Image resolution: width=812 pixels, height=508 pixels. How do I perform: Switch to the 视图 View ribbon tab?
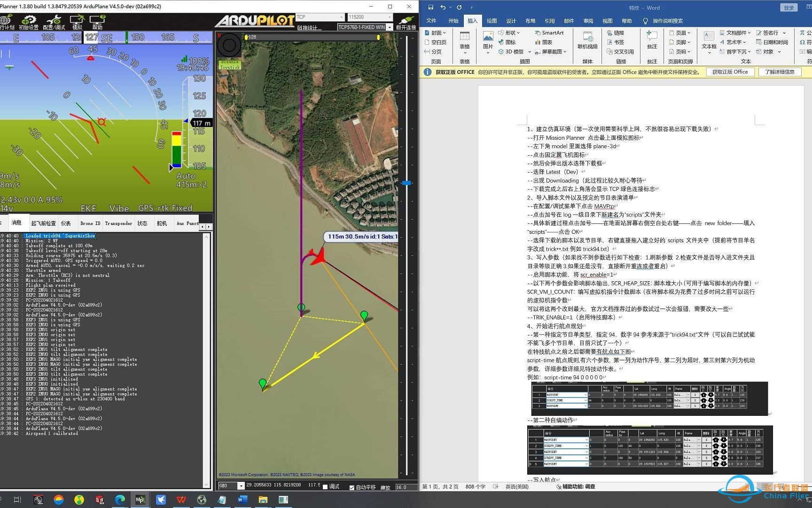coord(607,21)
